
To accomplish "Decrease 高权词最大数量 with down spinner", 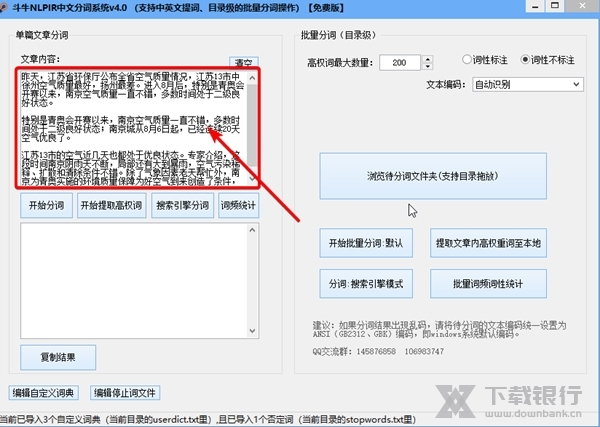I will (428, 66).
